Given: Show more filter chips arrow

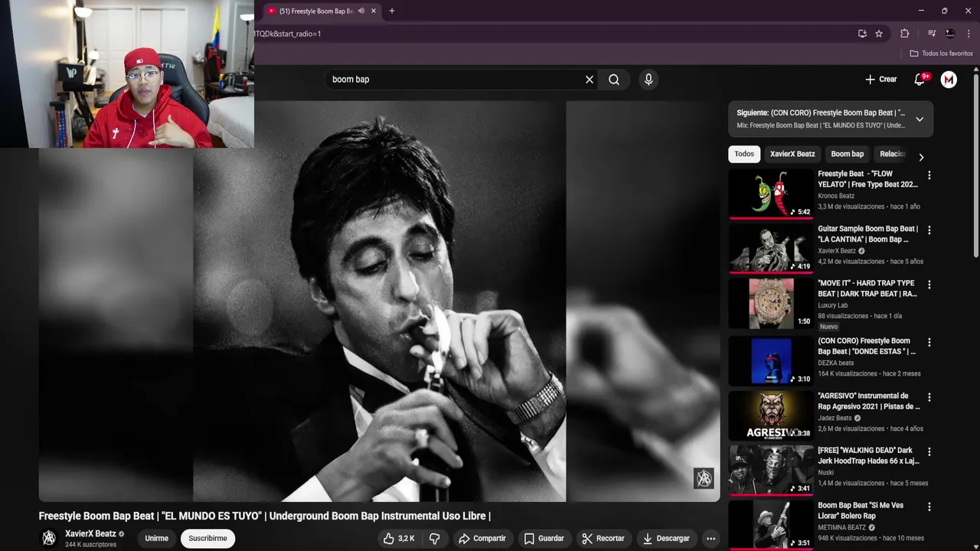Looking at the screenshot, I should point(921,157).
